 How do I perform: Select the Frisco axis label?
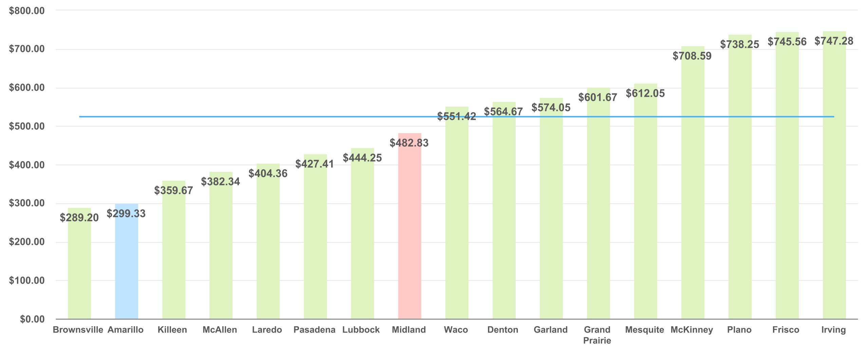point(786,330)
